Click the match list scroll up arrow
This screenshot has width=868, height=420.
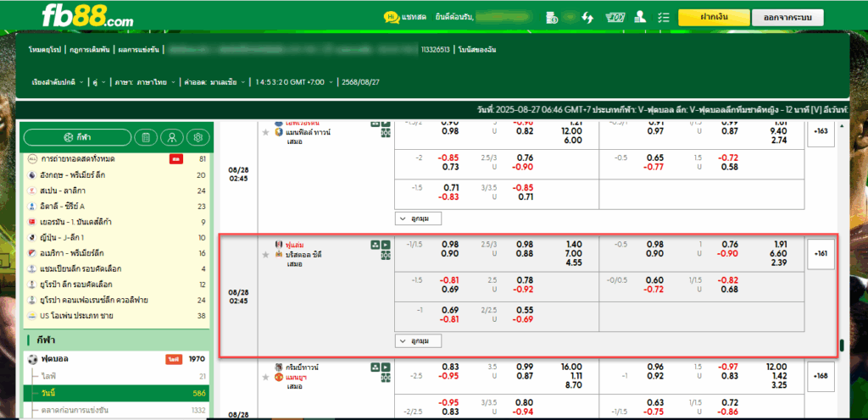click(x=843, y=126)
